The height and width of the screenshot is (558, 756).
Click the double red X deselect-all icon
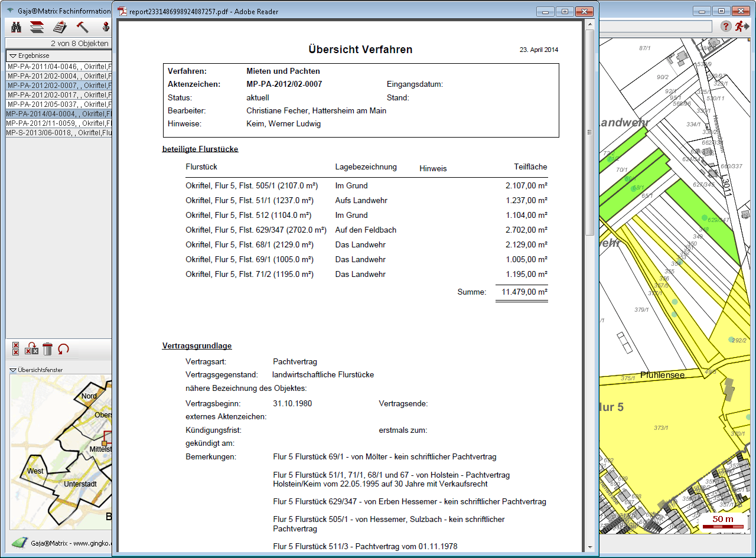(x=16, y=349)
